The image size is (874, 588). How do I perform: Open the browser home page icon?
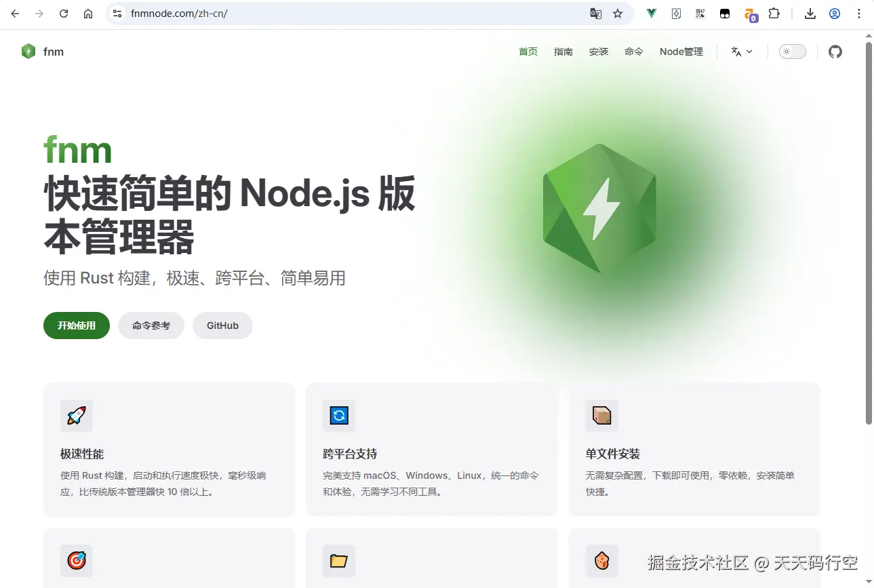88,14
